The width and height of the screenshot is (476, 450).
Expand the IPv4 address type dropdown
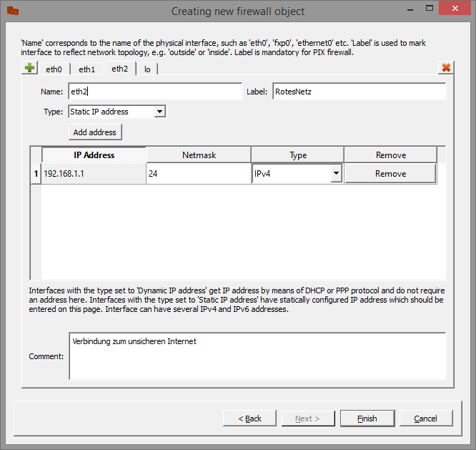point(335,174)
